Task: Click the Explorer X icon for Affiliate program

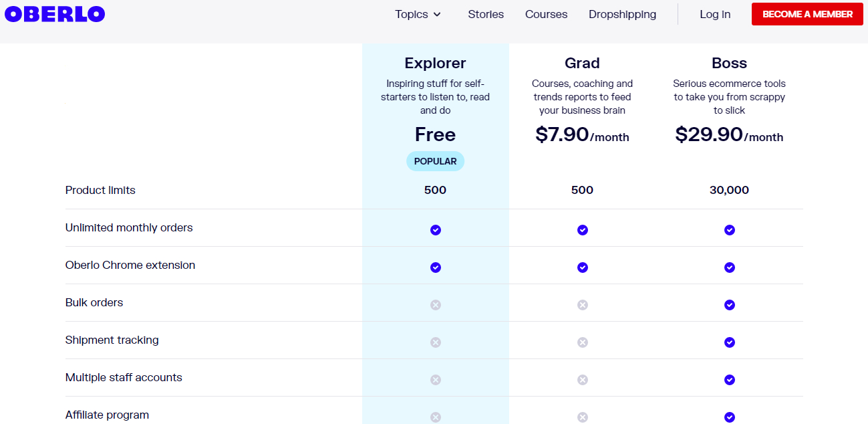Action: click(x=435, y=417)
